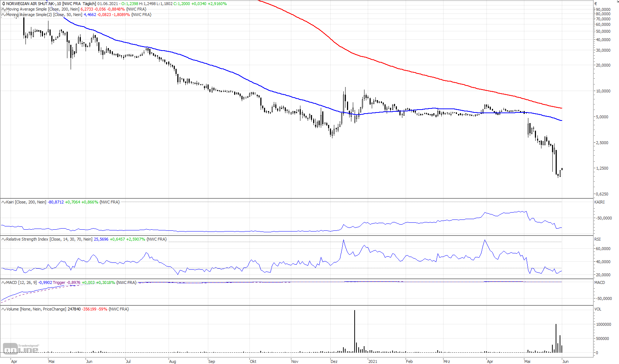The image size is (619, 364).
Task: Click the Sep month label on time axis
Action: click(x=212, y=361)
